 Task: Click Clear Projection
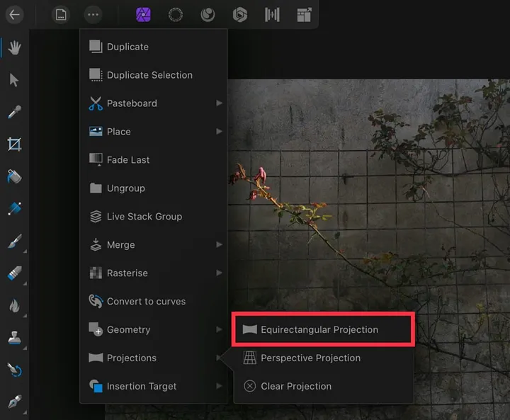coord(295,386)
